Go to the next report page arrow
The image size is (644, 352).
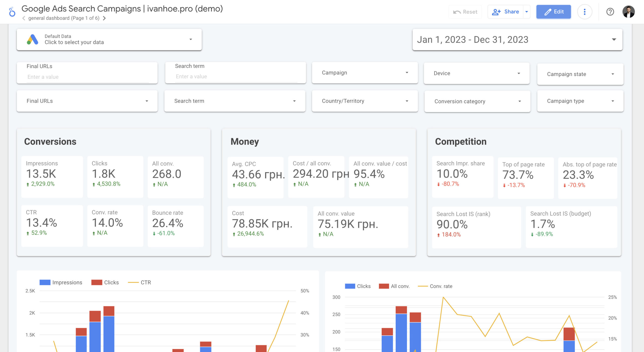coord(104,18)
